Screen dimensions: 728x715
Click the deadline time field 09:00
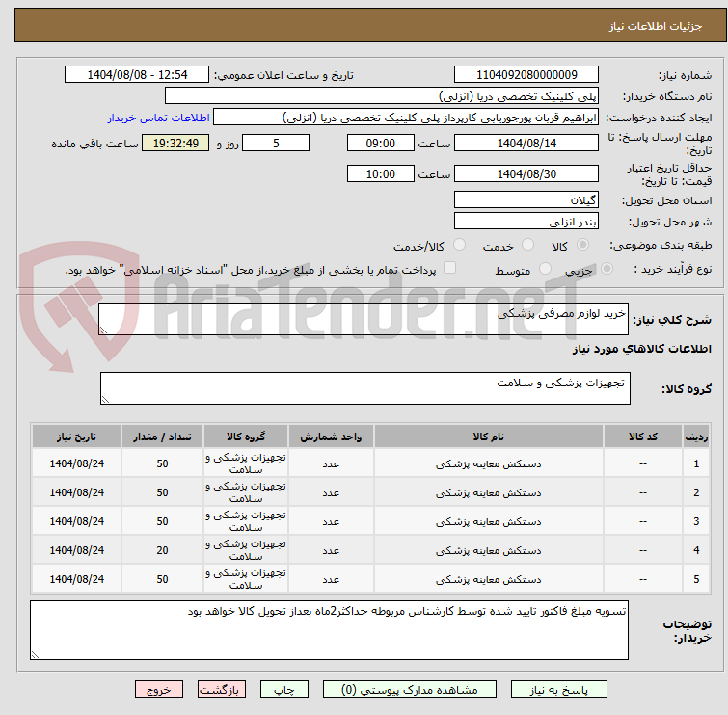(381, 143)
